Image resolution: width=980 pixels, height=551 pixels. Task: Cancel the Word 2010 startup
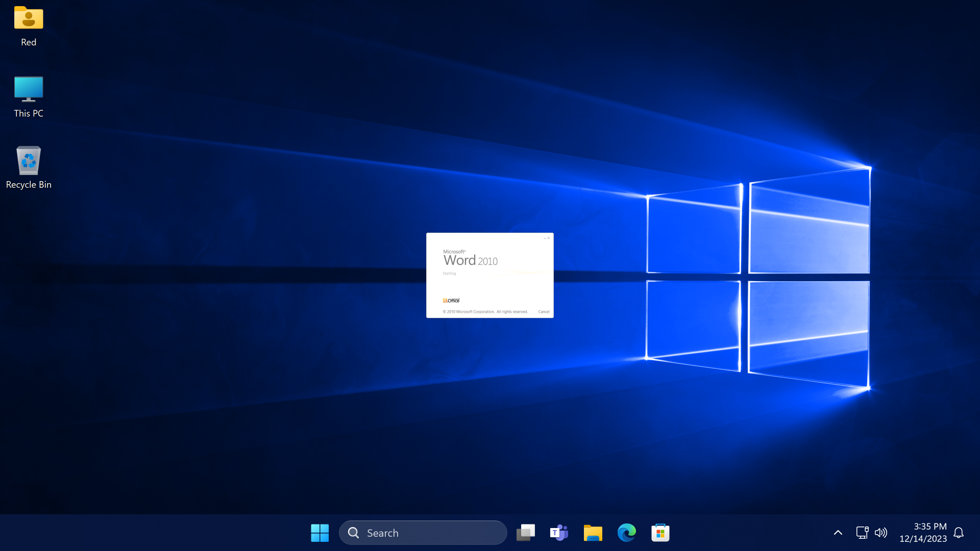point(544,312)
